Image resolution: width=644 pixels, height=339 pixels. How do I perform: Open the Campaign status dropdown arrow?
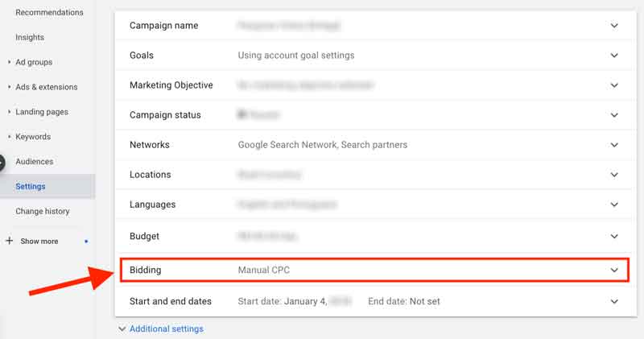pos(614,114)
